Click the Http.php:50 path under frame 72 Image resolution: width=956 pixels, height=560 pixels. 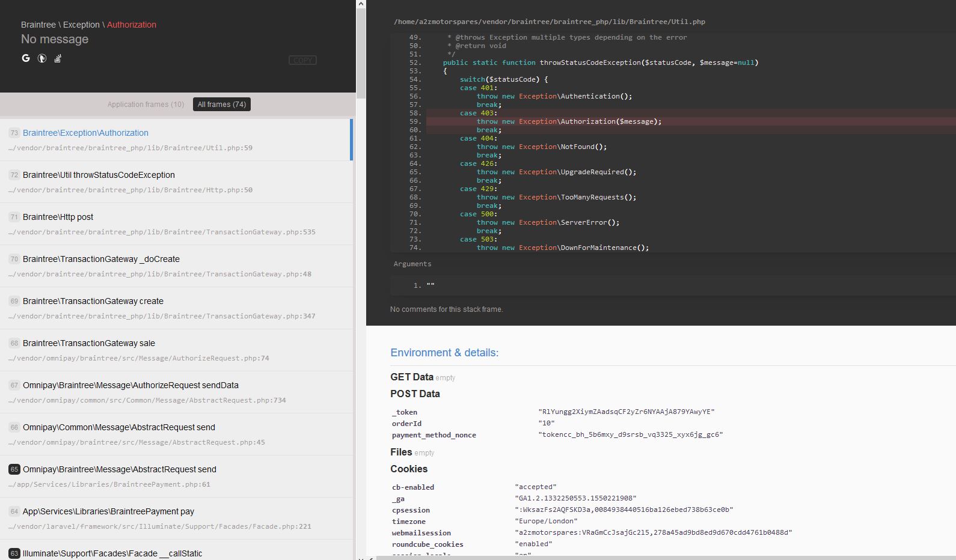click(130, 190)
